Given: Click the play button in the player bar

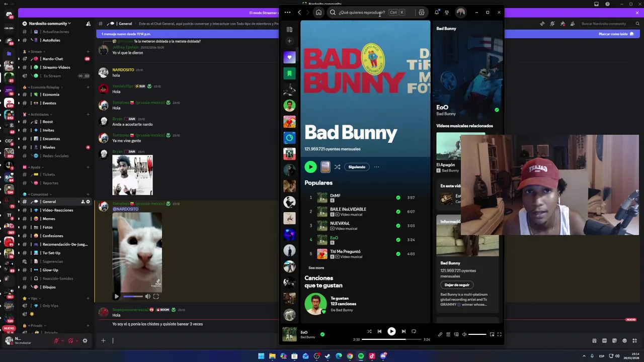Looking at the screenshot, I should 391,331.
